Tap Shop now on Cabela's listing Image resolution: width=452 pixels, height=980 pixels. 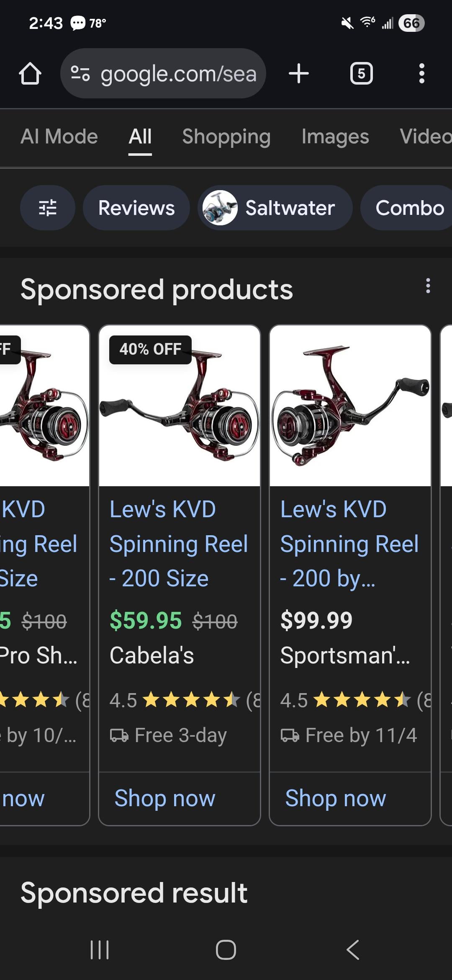click(x=165, y=798)
